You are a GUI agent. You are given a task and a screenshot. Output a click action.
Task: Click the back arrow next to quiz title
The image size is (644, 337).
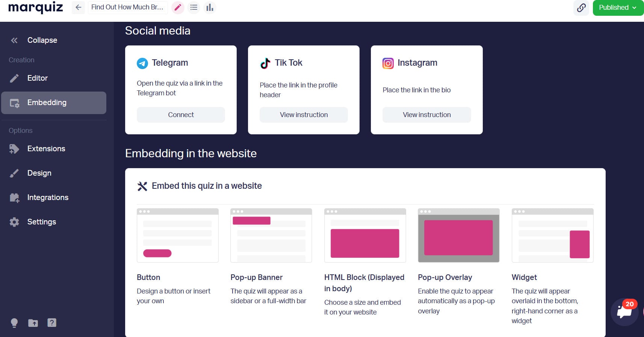78,8
